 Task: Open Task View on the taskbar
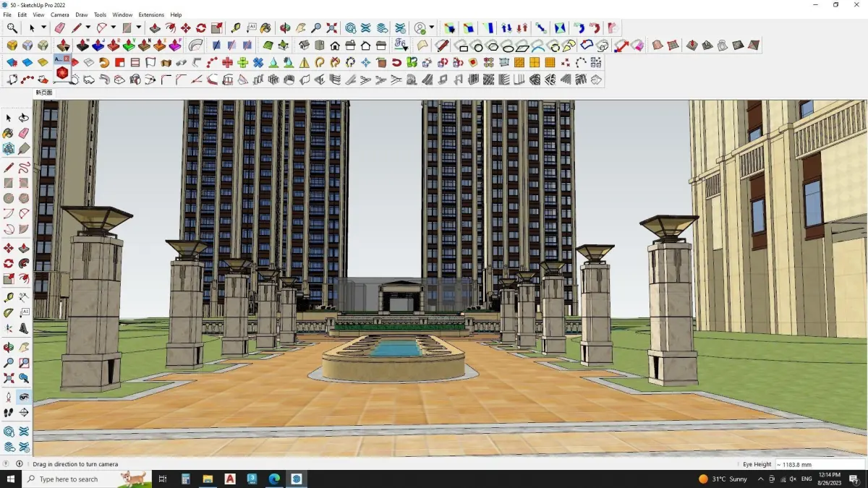[x=163, y=479]
